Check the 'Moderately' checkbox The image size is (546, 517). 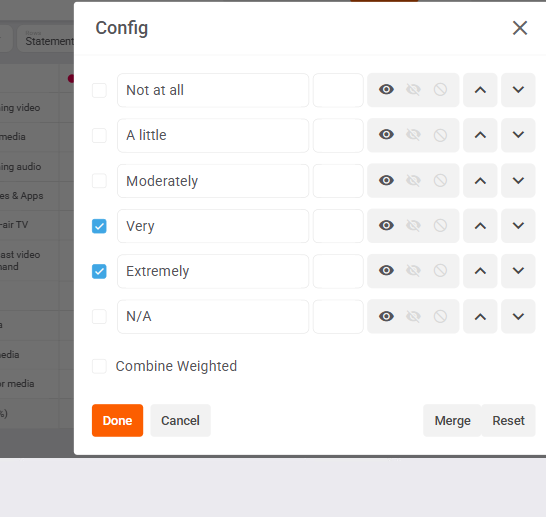tap(99, 181)
